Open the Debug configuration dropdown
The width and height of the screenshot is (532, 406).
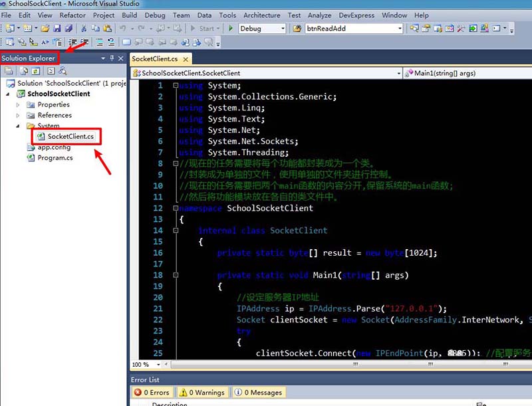pos(283,29)
